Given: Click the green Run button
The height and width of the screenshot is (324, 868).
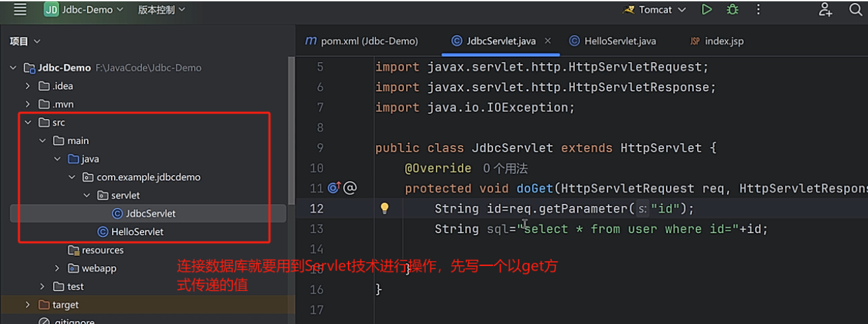Looking at the screenshot, I should (707, 9).
